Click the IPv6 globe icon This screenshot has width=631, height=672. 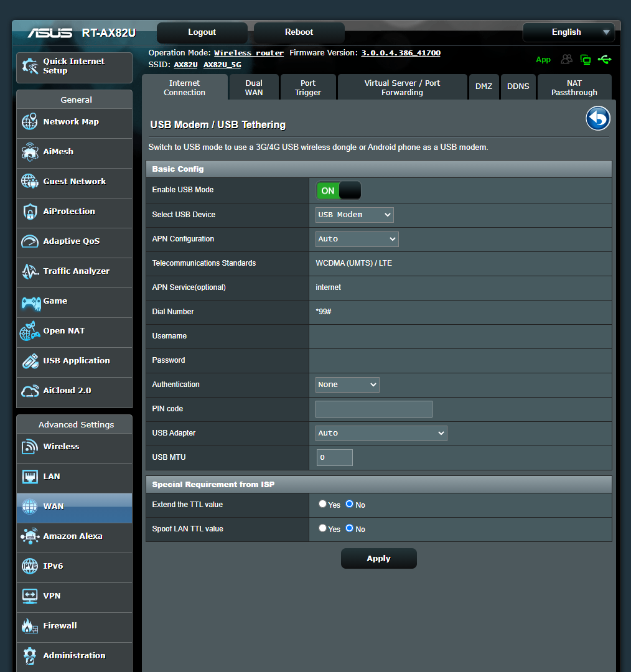pyautogui.click(x=30, y=566)
